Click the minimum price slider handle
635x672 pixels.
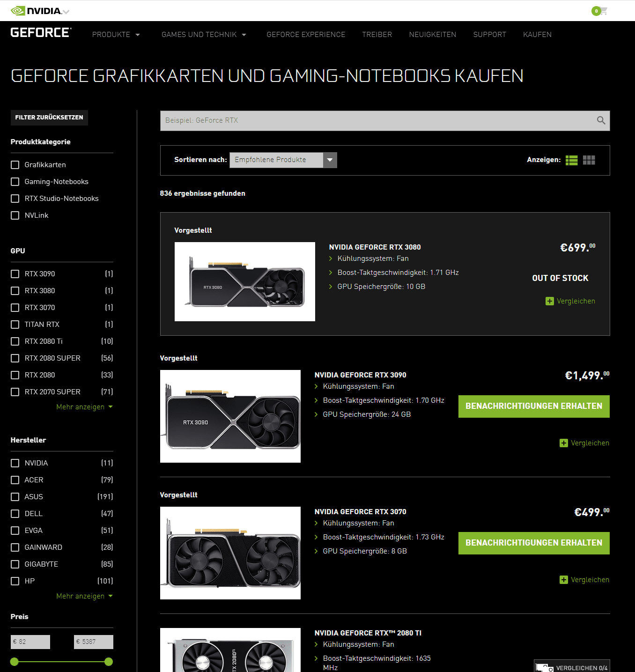[15, 662]
